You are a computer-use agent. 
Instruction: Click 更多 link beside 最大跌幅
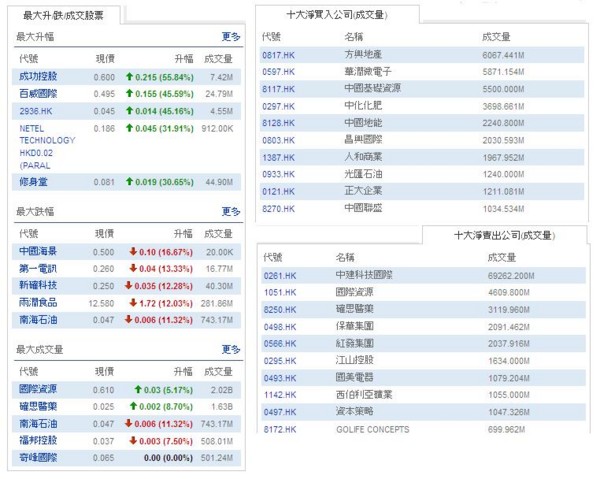(x=231, y=211)
